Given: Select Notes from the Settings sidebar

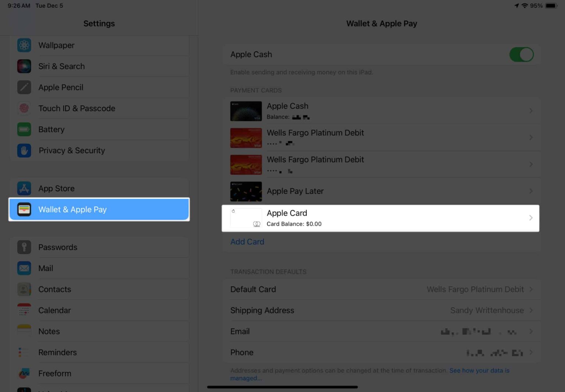Looking at the screenshot, I should click(x=49, y=331).
